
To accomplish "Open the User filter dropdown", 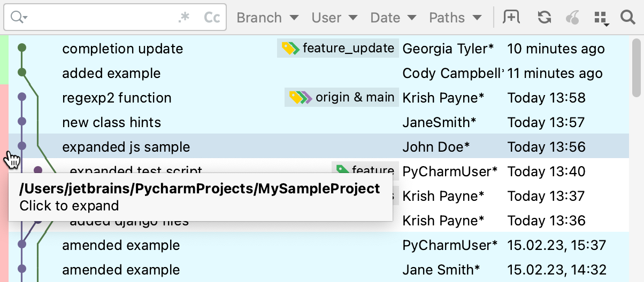I will tap(334, 18).
